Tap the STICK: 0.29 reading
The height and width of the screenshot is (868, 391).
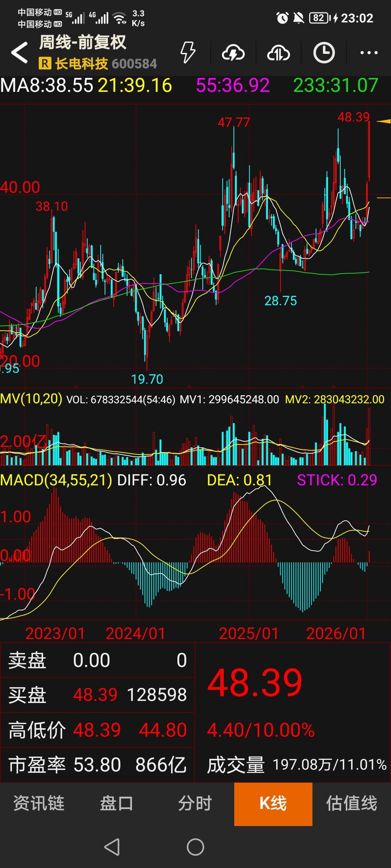[x=337, y=480]
